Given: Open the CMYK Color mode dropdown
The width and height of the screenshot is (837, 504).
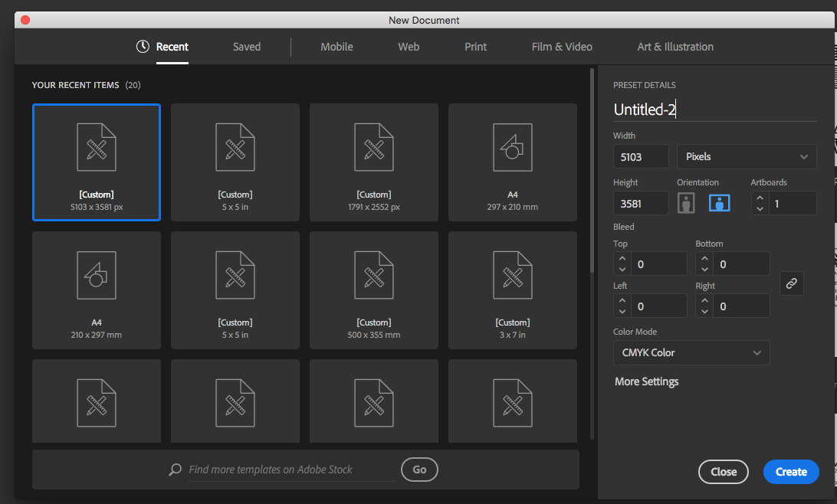Looking at the screenshot, I should (x=691, y=353).
